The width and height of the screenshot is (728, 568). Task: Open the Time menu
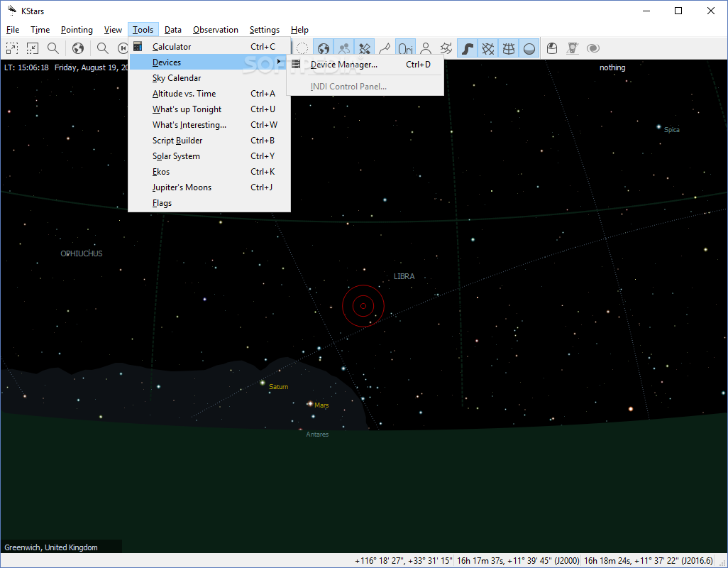(40, 30)
